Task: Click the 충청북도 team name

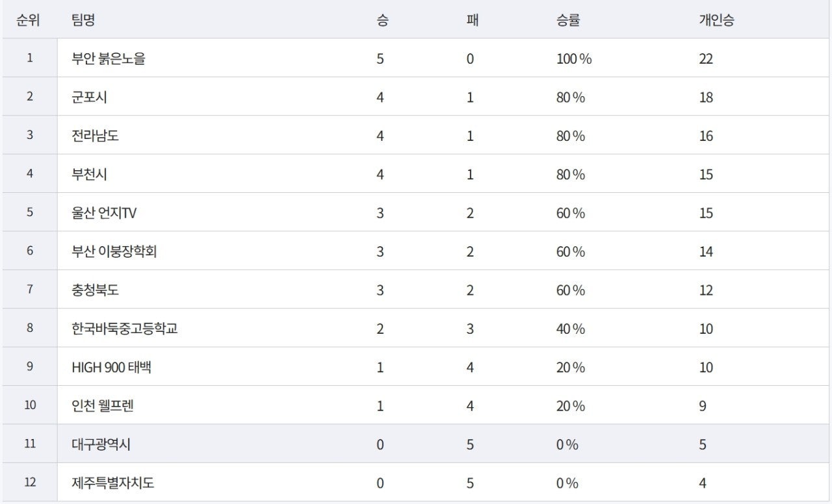Action: click(95, 290)
